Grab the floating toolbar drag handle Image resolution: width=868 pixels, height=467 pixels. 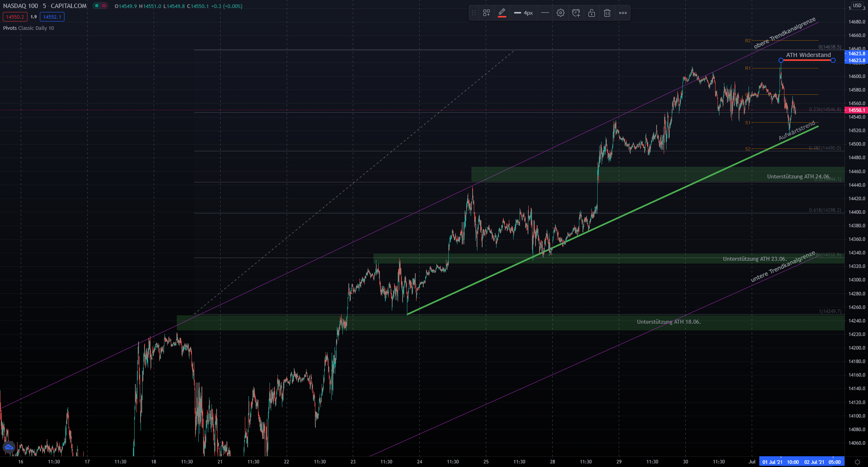474,13
